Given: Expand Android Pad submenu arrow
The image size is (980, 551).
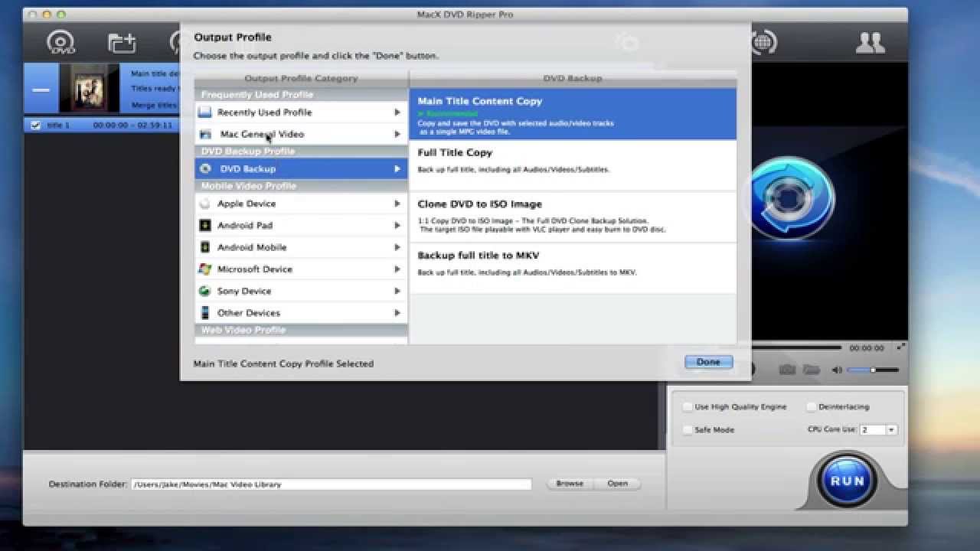Looking at the screenshot, I should point(397,225).
